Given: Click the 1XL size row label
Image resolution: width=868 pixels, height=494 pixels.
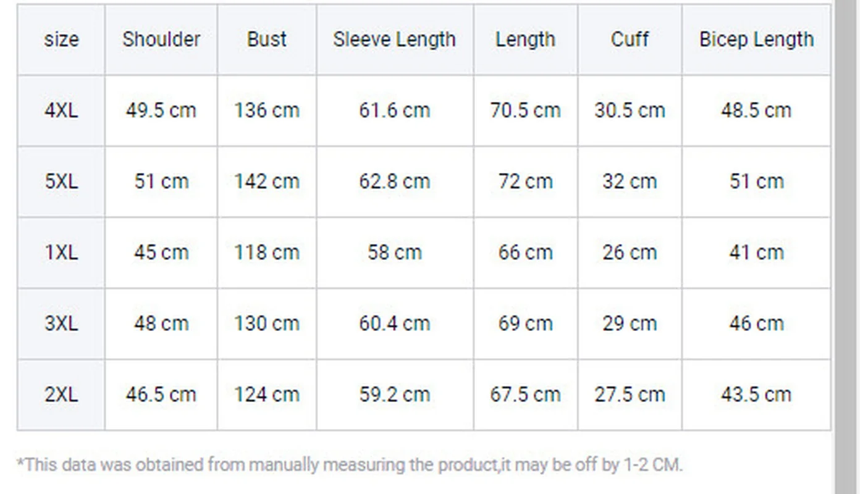Looking at the screenshot, I should [61, 253].
